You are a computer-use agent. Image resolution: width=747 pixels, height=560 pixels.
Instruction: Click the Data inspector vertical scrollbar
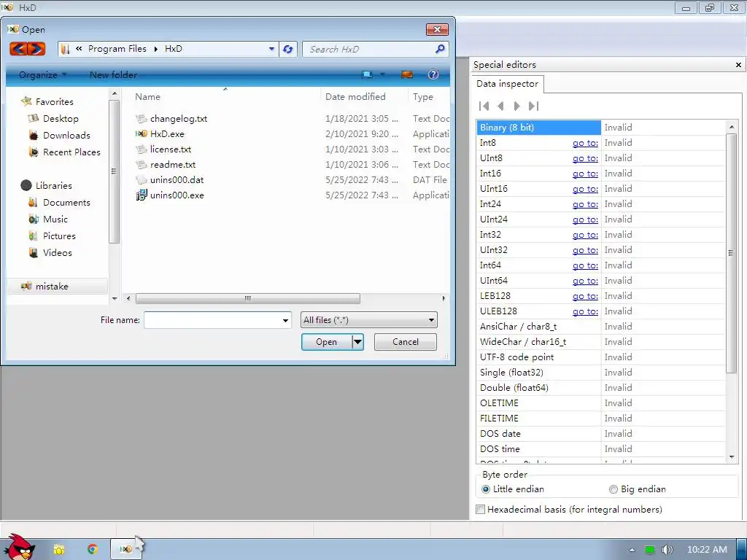pyautogui.click(x=731, y=253)
